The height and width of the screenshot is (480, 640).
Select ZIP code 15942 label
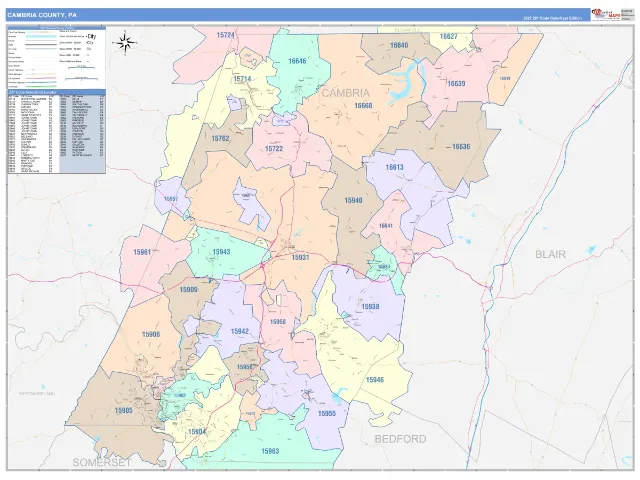coord(240,331)
